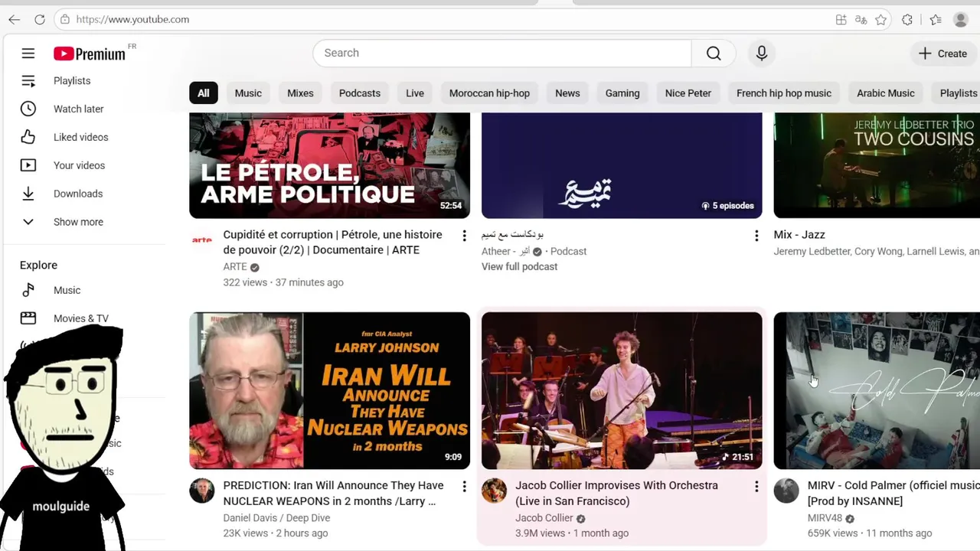980x551 pixels.
Task: Click the search magnifier button
Action: [x=714, y=53]
